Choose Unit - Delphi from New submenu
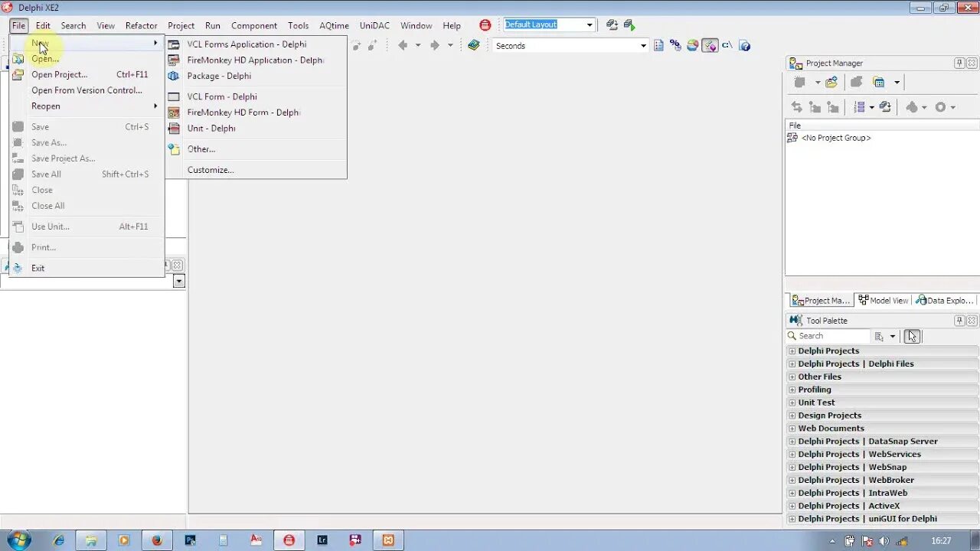Image resolution: width=980 pixels, height=551 pixels. [x=256, y=128]
